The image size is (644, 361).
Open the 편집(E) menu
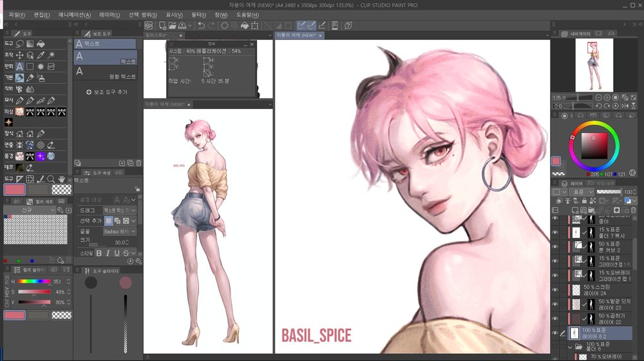pyautogui.click(x=41, y=15)
